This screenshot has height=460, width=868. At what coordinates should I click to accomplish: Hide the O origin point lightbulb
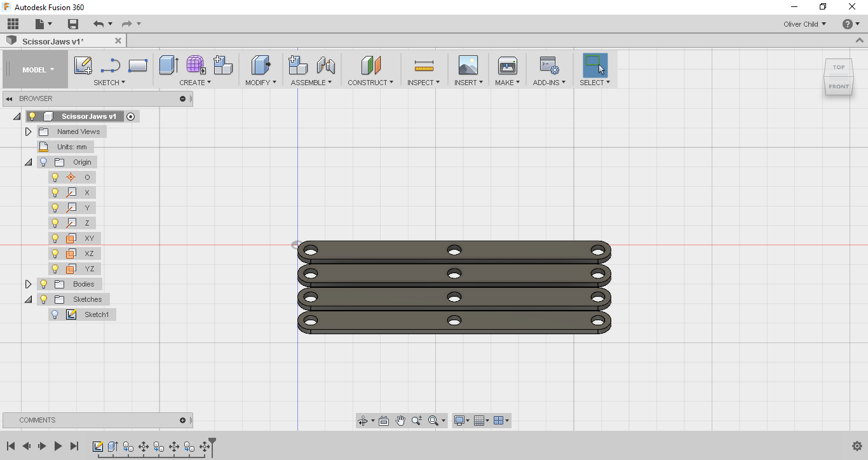[55, 177]
